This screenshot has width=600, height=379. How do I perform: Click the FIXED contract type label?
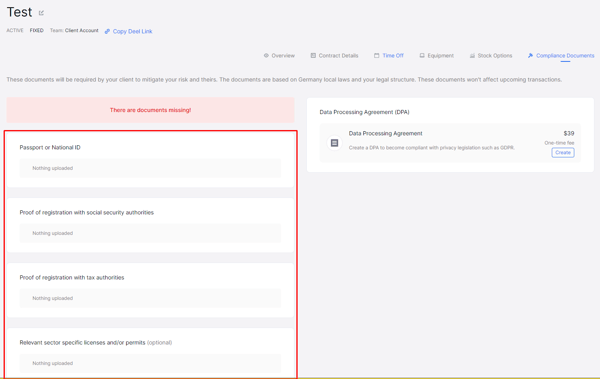coord(37,30)
